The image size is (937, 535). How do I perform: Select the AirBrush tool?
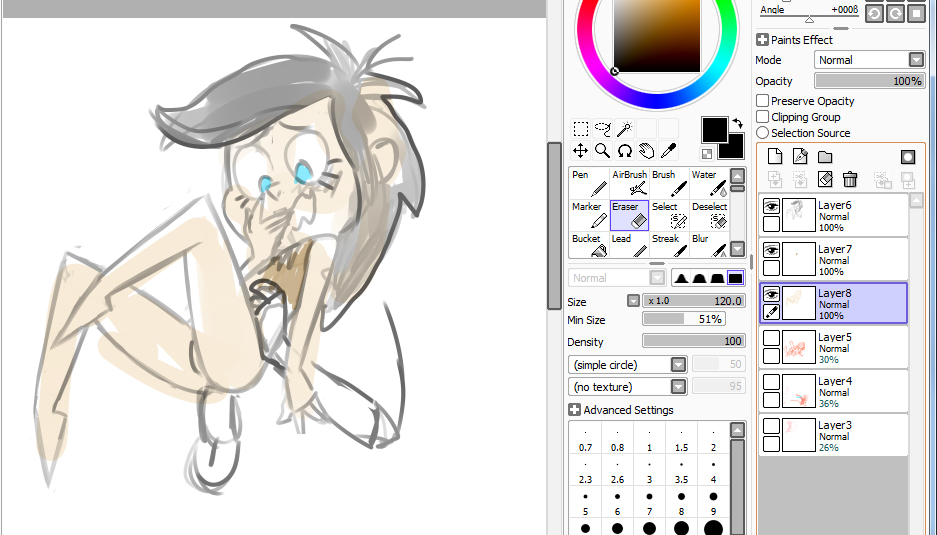[x=629, y=182]
